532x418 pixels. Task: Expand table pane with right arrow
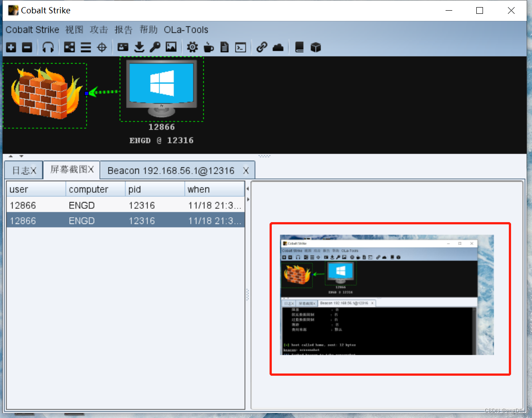[x=248, y=199]
